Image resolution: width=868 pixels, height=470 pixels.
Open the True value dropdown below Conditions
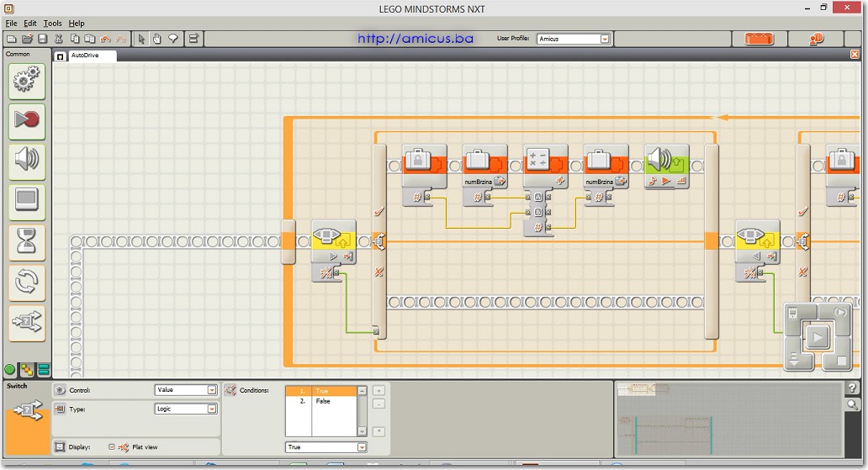coord(326,446)
